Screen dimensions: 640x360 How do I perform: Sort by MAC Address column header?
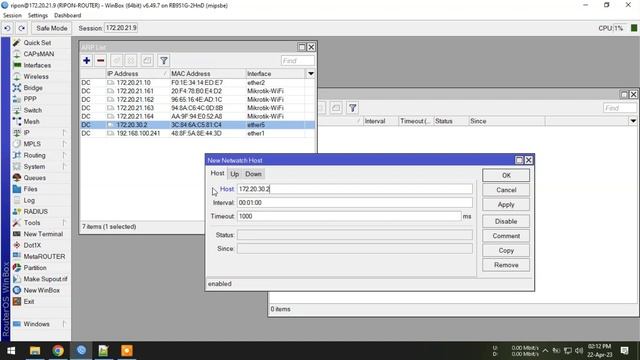[x=207, y=73]
